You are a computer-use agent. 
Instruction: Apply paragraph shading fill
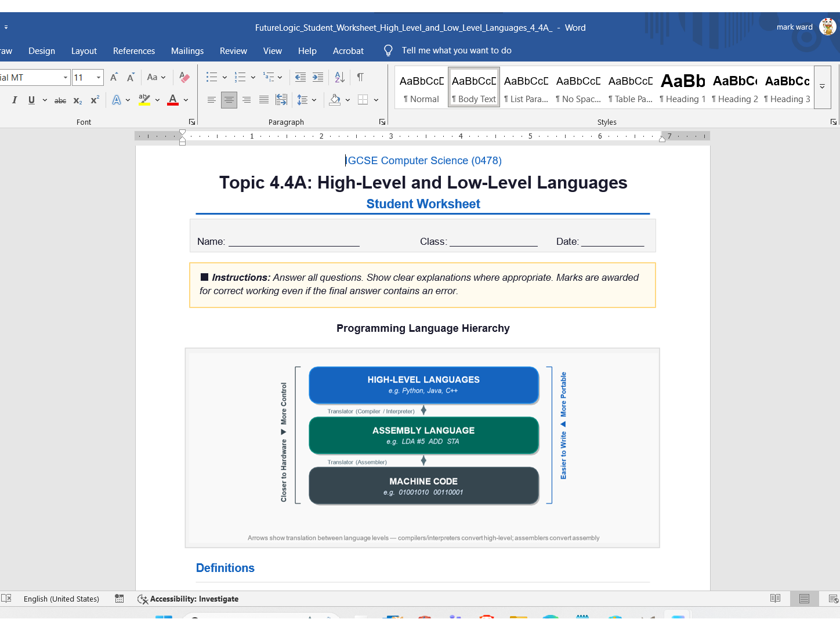[335, 100]
